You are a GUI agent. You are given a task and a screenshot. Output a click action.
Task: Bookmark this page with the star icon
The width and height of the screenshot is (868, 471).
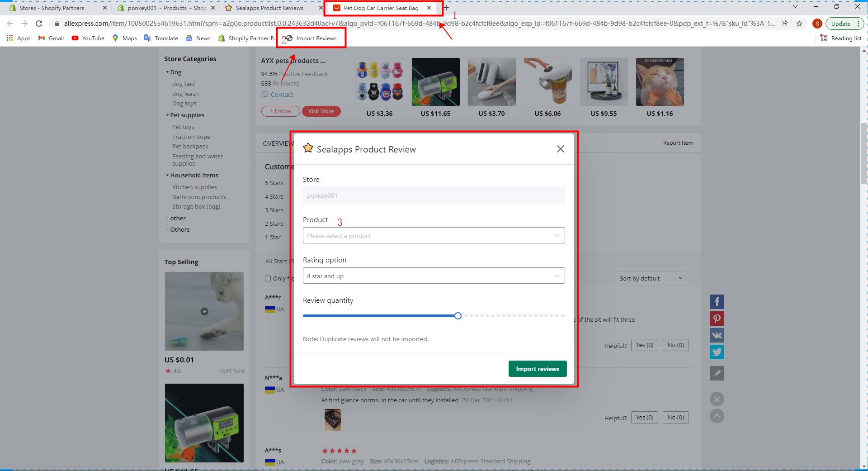799,24
